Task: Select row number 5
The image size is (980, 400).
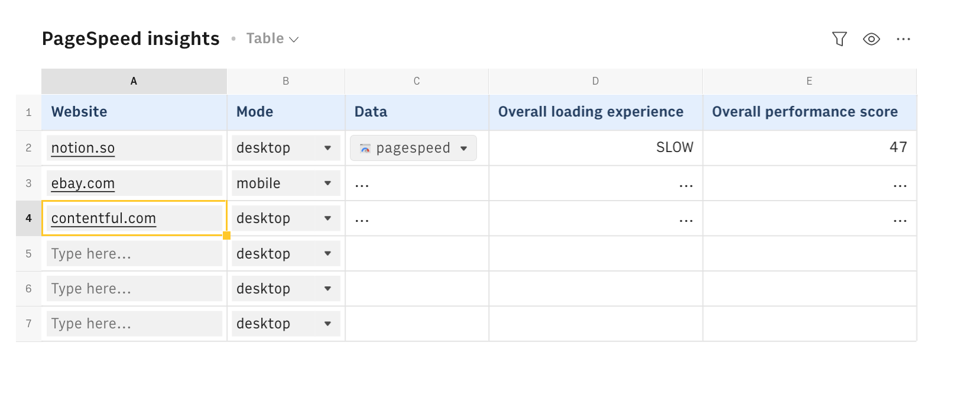Action: (28, 253)
